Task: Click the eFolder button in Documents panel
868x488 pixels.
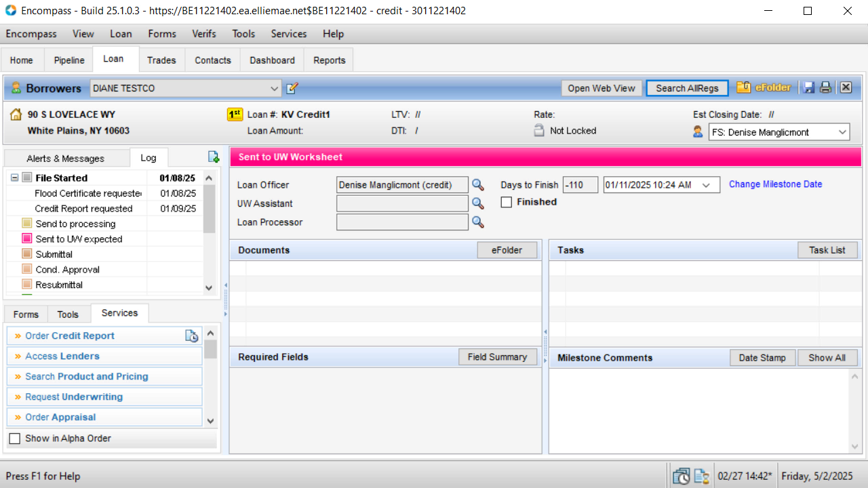Action: tap(507, 250)
